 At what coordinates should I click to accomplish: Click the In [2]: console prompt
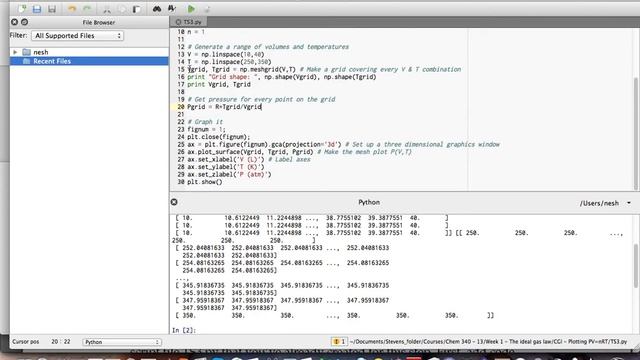point(184,330)
